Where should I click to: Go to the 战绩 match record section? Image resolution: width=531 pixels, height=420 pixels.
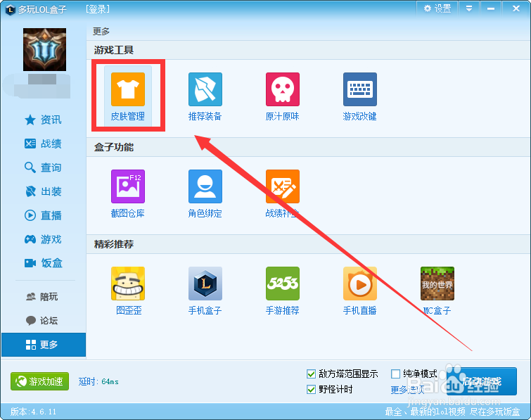coord(44,144)
